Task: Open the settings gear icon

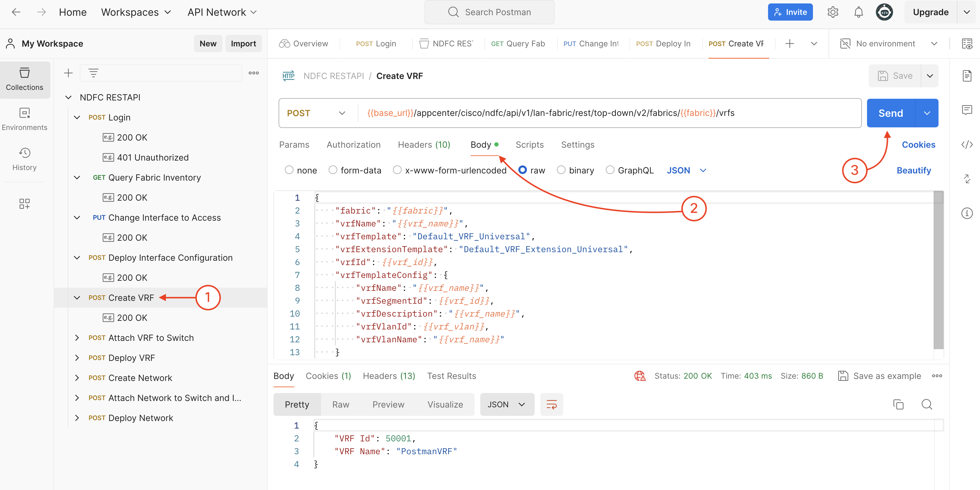Action: click(833, 12)
